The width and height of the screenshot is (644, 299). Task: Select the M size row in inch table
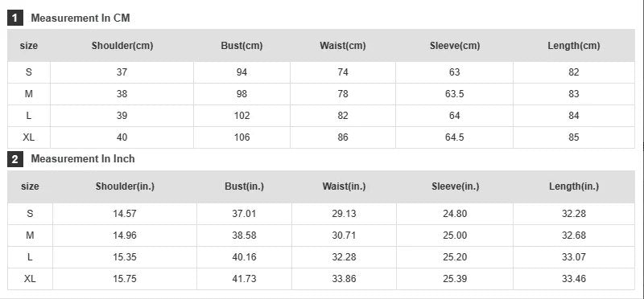pos(321,236)
